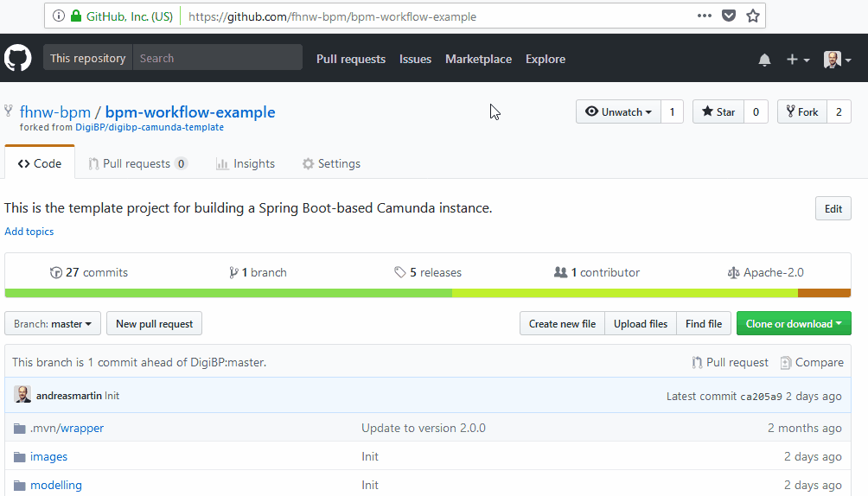This screenshot has width=868, height=496.
Task: Edit the repository description
Action: pos(833,209)
